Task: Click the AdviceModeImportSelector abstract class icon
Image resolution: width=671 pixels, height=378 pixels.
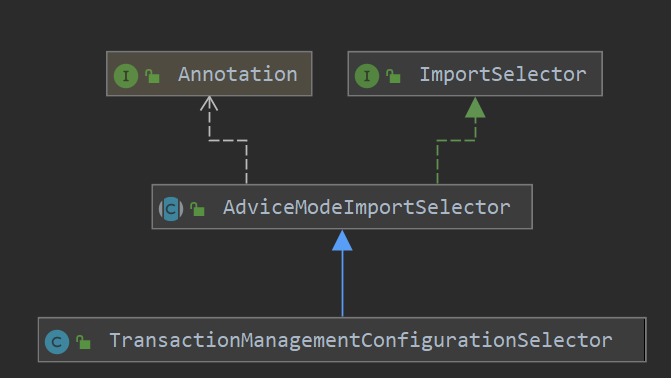Action: (171, 209)
